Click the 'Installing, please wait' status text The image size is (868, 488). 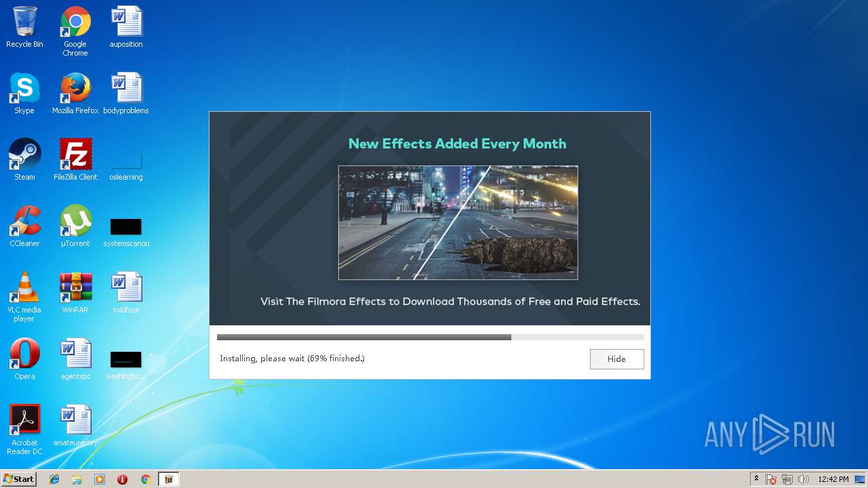tap(292, 359)
